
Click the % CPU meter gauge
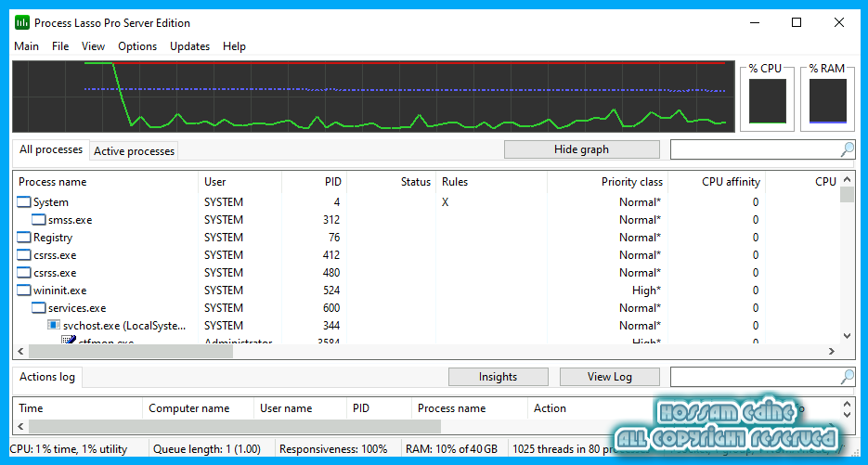coord(767,101)
